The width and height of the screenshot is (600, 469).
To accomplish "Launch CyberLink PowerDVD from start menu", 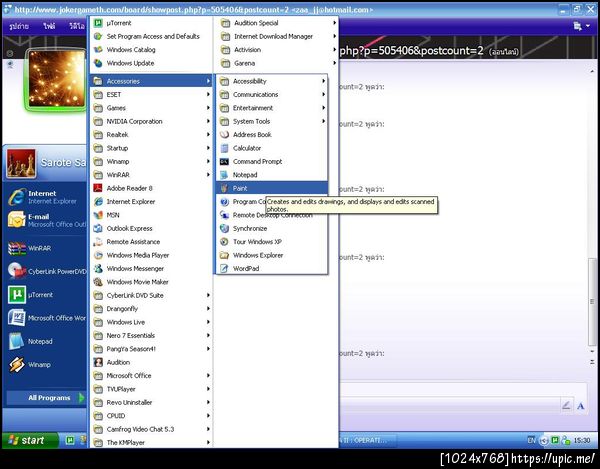I will (46, 271).
